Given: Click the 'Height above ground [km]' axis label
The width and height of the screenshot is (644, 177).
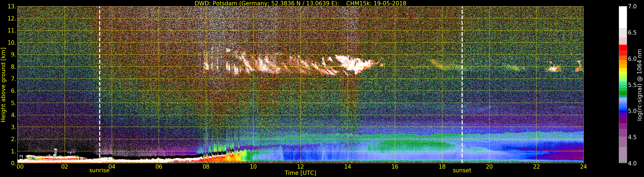Looking at the screenshot, I should point(3,85).
